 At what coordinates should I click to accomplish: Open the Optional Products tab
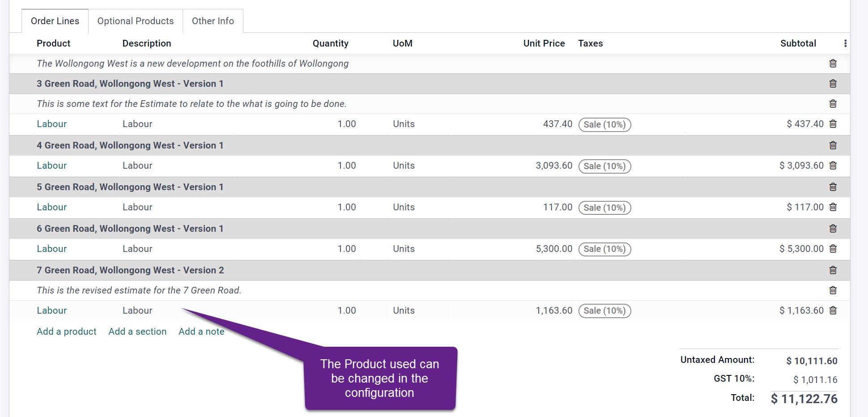(136, 21)
